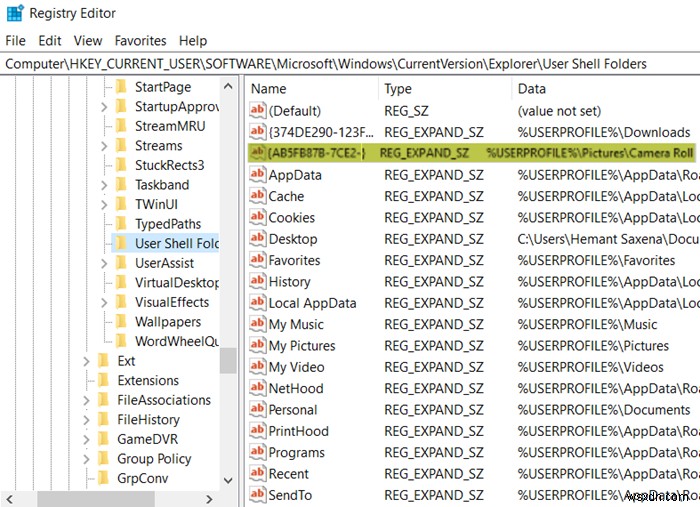The width and height of the screenshot is (700, 507).
Task: Expand the VisualEffects key
Action: pos(104,303)
